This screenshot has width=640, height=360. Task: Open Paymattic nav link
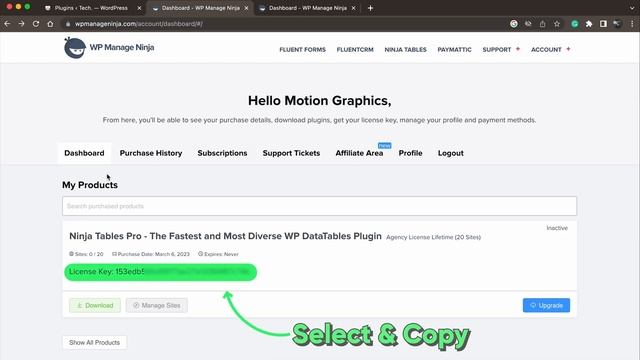pos(454,49)
